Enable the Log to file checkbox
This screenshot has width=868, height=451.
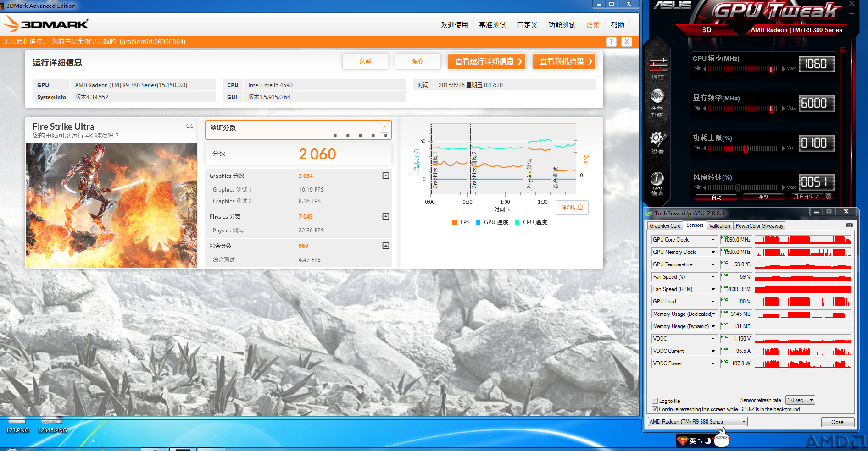[x=655, y=401]
